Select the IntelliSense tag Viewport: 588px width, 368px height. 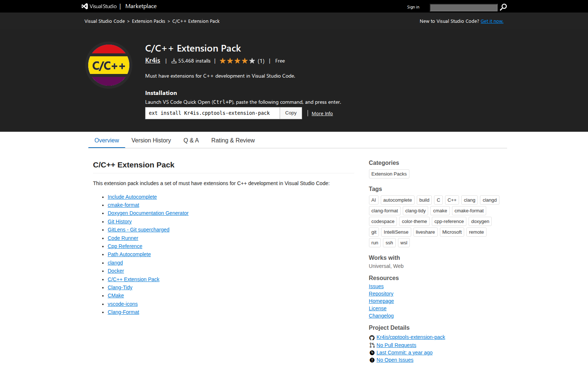(x=396, y=232)
